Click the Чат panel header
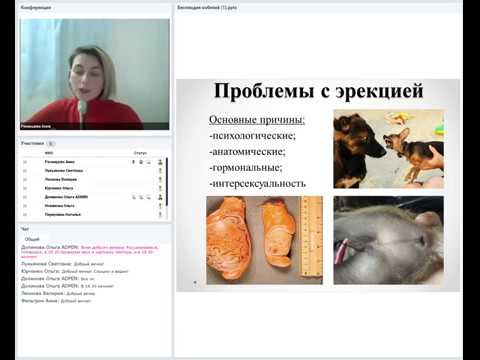This screenshot has height=360, width=480. pos(25,229)
